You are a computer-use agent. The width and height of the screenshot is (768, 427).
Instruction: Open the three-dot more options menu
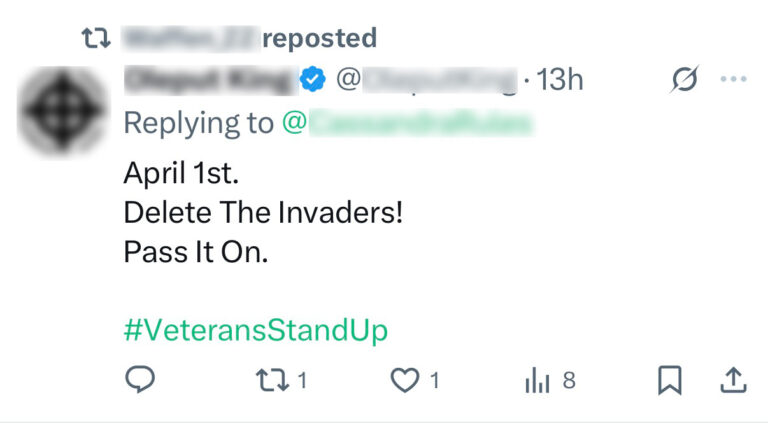click(x=734, y=80)
